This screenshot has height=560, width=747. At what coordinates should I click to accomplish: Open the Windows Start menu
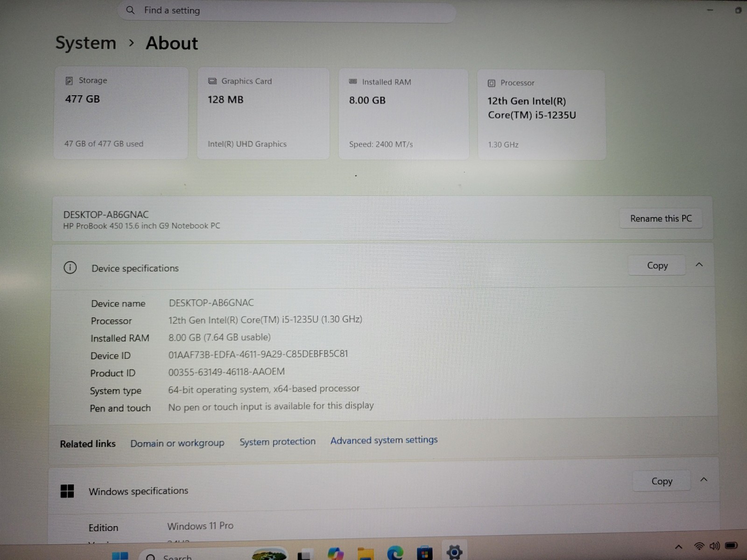click(x=120, y=555)
